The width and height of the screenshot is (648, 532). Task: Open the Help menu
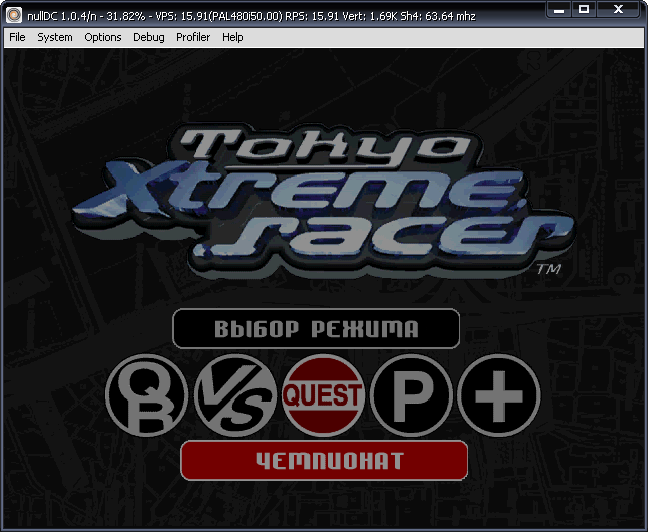tap(233, 37)
